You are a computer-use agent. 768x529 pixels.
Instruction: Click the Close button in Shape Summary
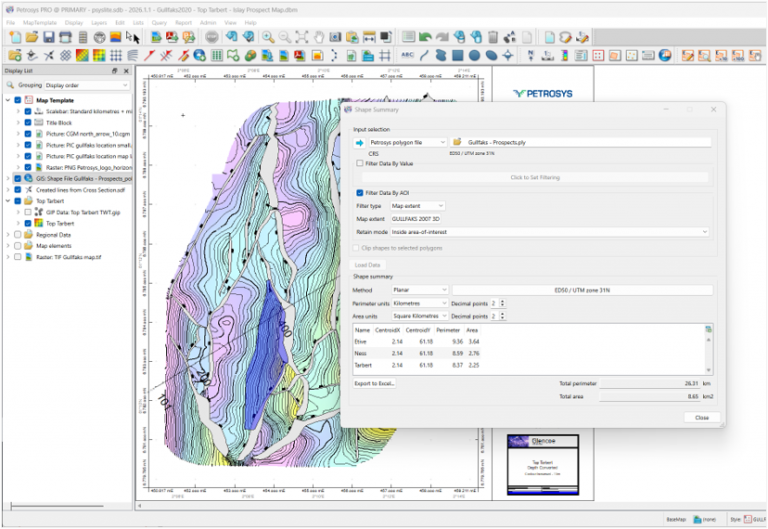701,417
